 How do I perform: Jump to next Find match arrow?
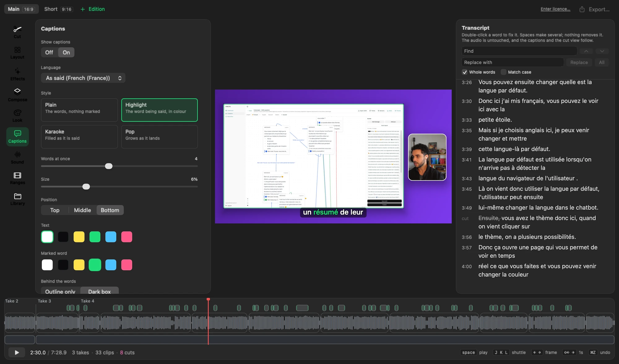pos(602,51)
